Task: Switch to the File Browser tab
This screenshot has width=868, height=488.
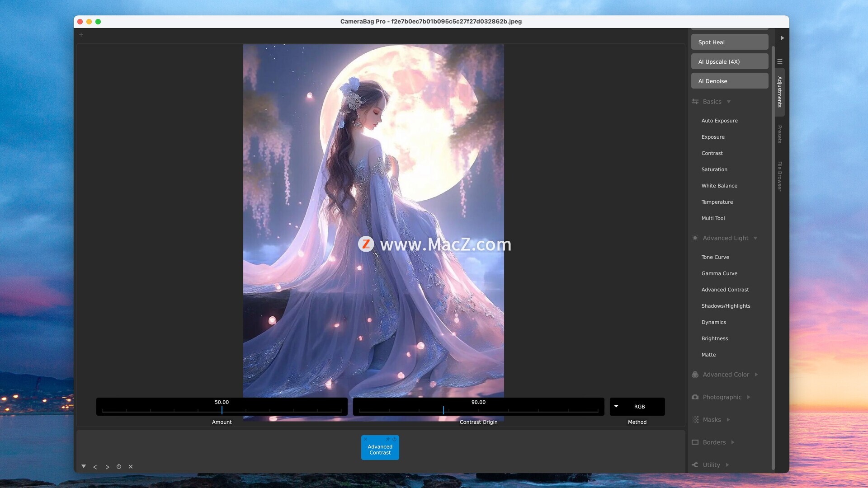Action: click(x=780, y=176)
